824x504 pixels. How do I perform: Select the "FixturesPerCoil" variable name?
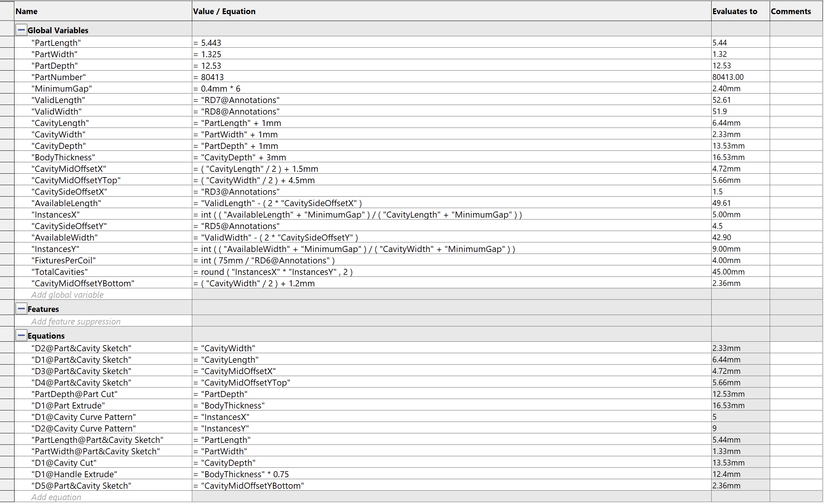[x=63, y=260]
